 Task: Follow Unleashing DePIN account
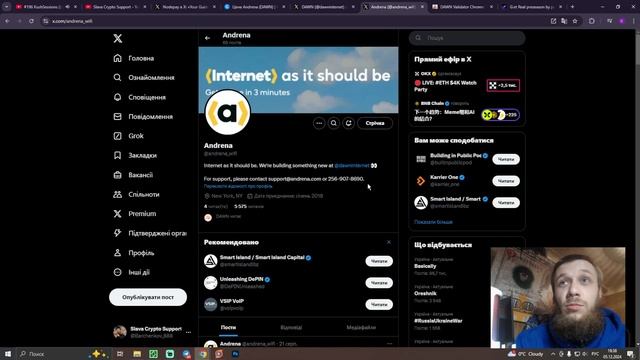[x=379, y=283]
